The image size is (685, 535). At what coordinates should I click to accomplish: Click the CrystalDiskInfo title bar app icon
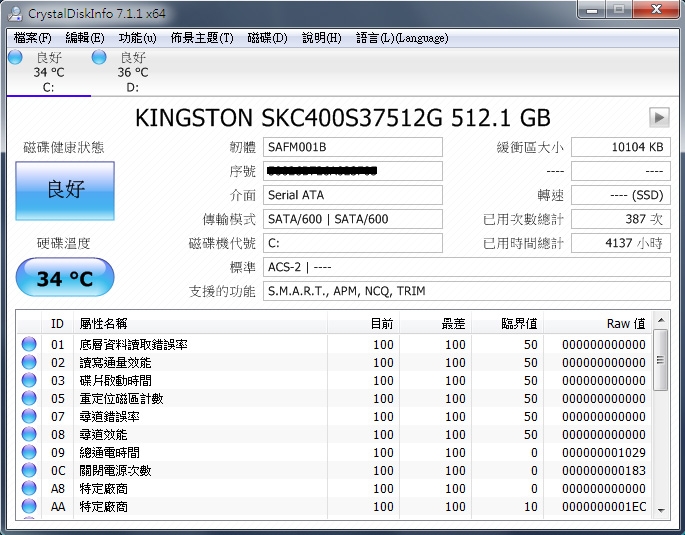(15, 14)
